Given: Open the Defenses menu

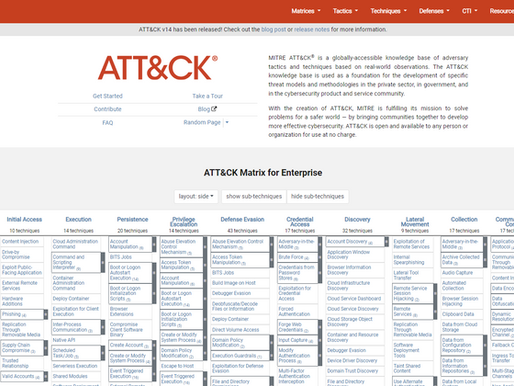Looking at the screenshot, I should pyautogui.click(x=434, y=11).
